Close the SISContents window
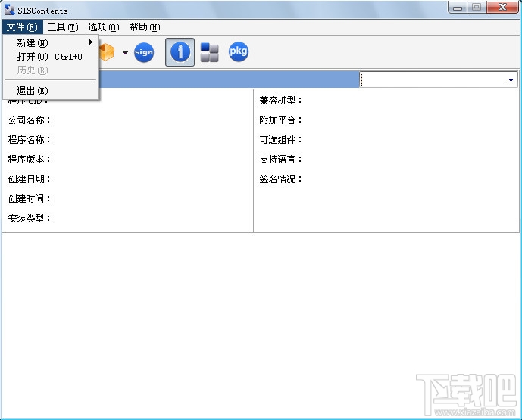Screen dimensions: 522x420 click(503, 8)
